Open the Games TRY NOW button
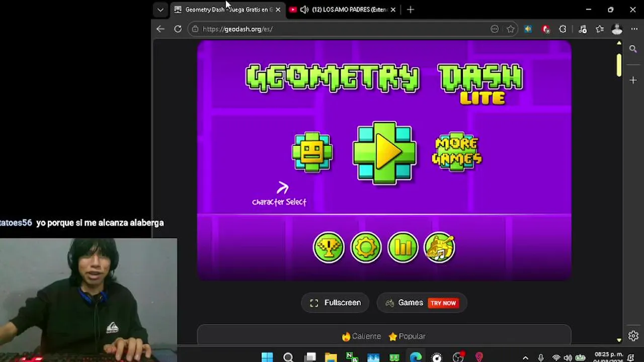644x362 pixels. pyautogui.click(x=422, y=303)
